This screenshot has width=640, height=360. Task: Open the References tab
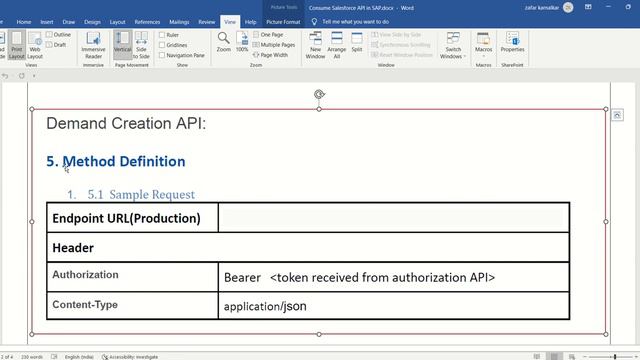tap(147, 22)
